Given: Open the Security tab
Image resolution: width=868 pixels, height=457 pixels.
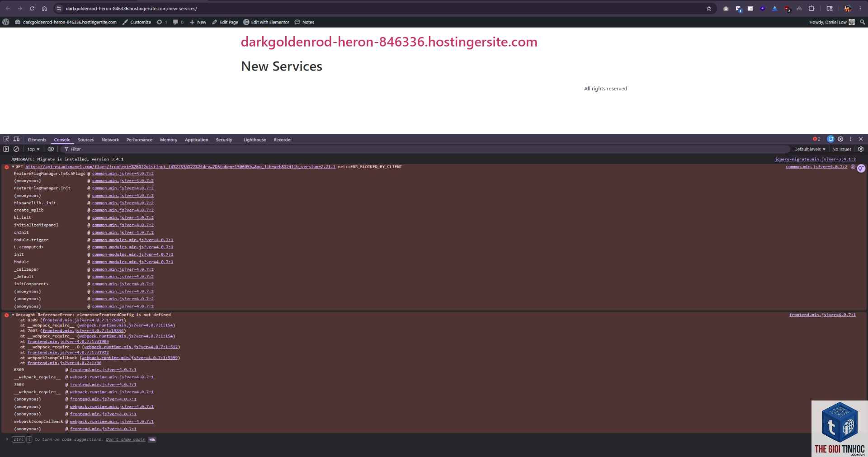Looking at the screenshot, I should [224, 140].
